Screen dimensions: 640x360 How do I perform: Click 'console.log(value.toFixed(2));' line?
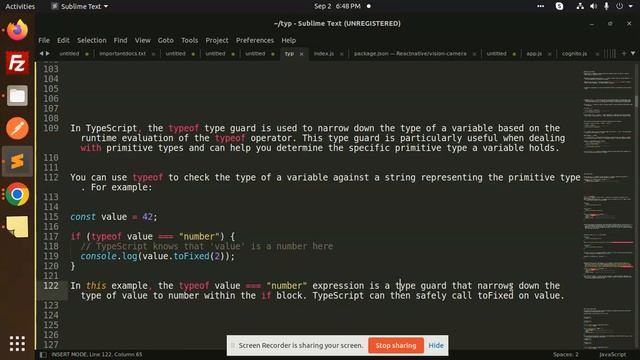(x=158, y=256)
